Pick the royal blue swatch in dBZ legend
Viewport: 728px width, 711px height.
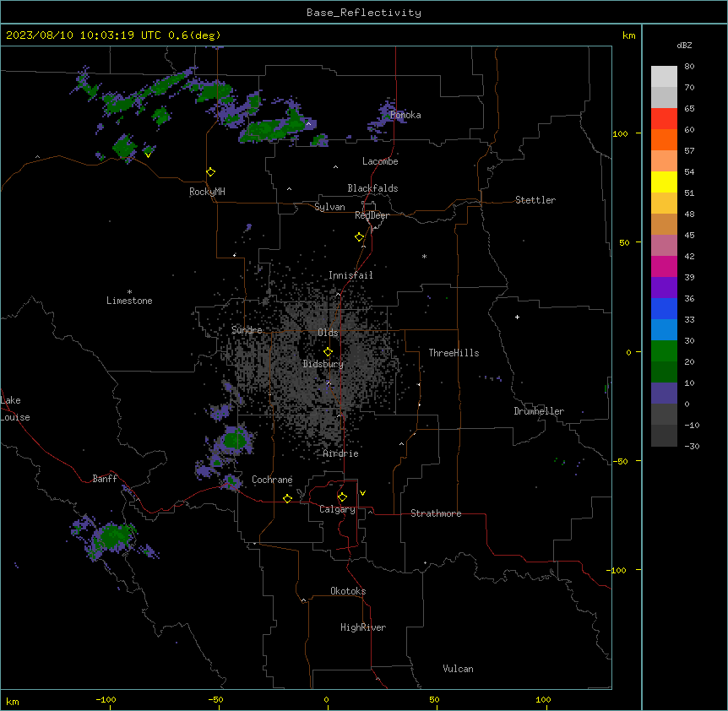664,308
